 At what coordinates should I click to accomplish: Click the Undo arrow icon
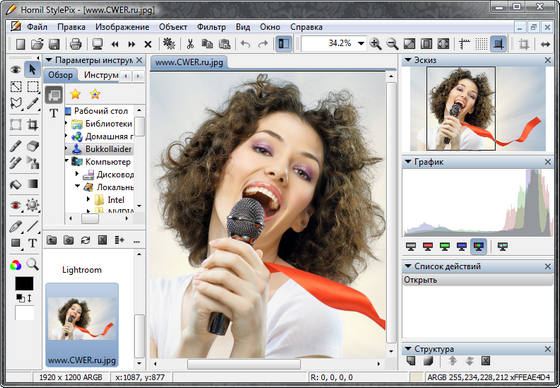(x=245, y=44)
